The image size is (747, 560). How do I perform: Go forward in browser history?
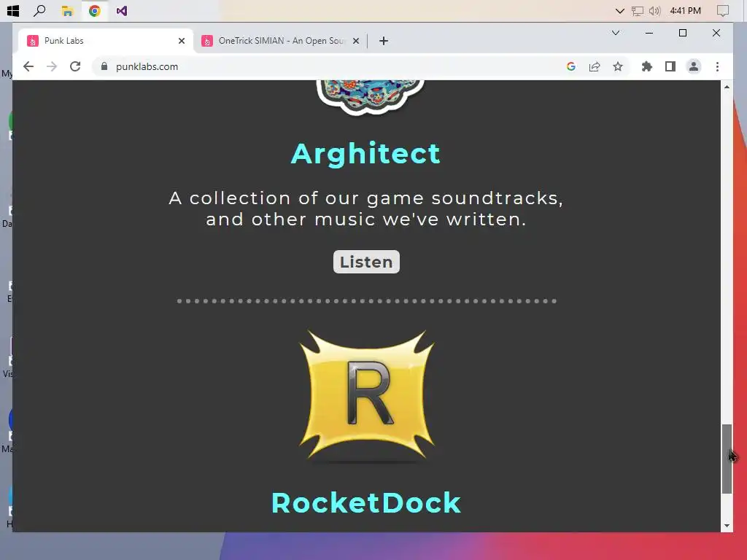pyautogui.click(x=52, y=66)
